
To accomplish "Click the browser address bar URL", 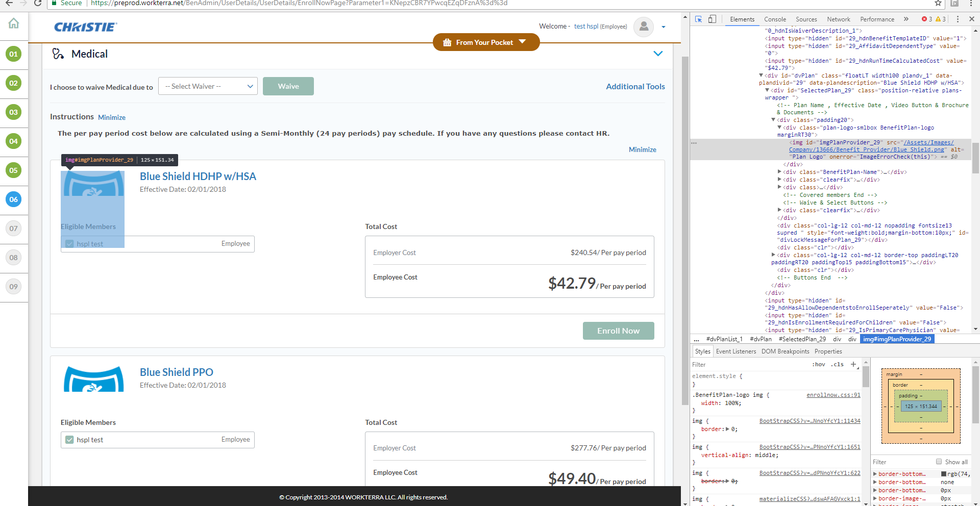I will [x=299, y=3].
